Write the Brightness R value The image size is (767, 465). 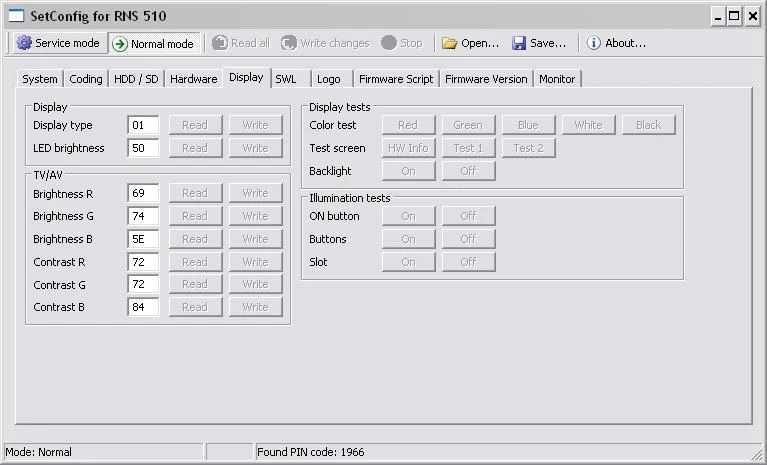[x=255, y=193]
